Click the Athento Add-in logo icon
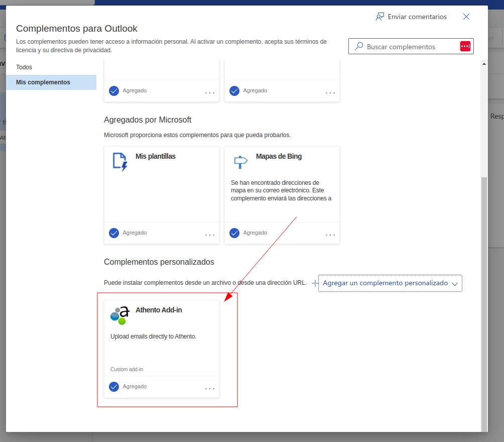Image resolution: width=504 pixels, height=442 pixels. [119, 315]
